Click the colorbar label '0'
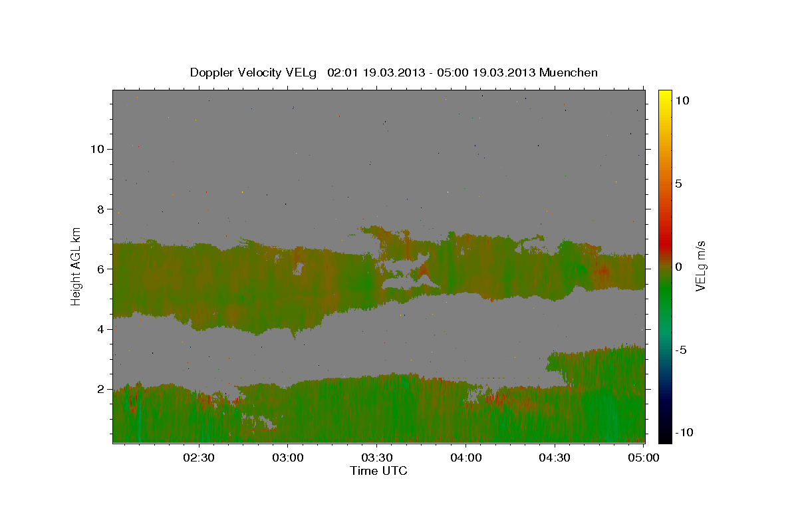798x532 pixels. (678, 267)
